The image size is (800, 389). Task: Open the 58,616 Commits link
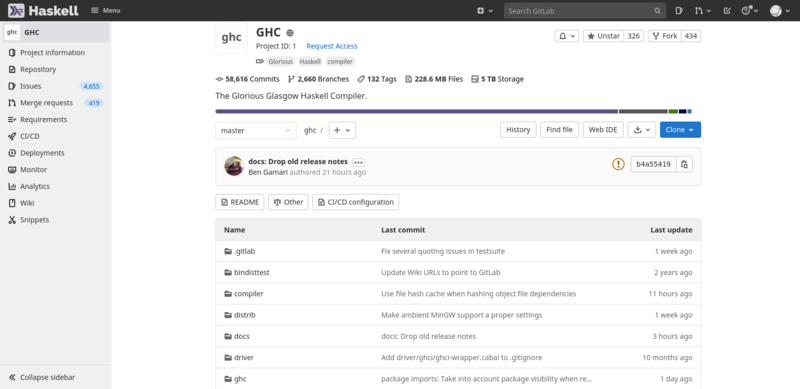(x=247, y=79)
